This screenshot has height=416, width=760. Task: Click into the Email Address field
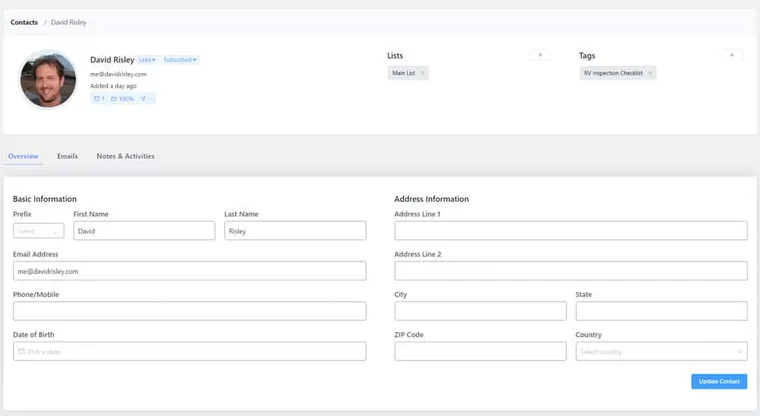[190, 271]
